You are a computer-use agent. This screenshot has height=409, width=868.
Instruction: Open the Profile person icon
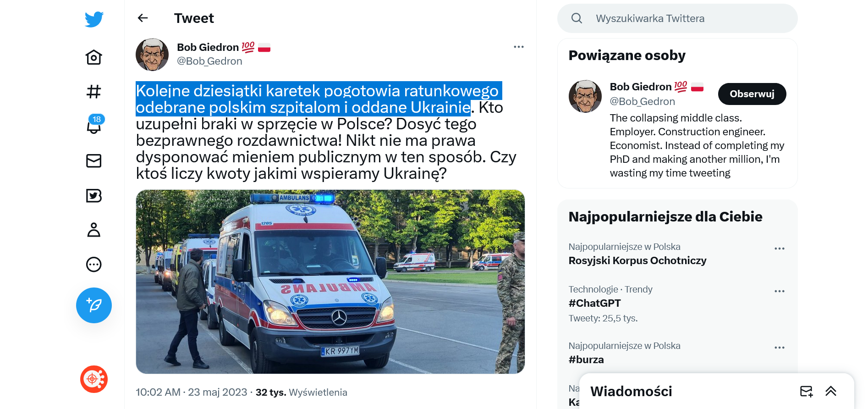click(94, 230)
